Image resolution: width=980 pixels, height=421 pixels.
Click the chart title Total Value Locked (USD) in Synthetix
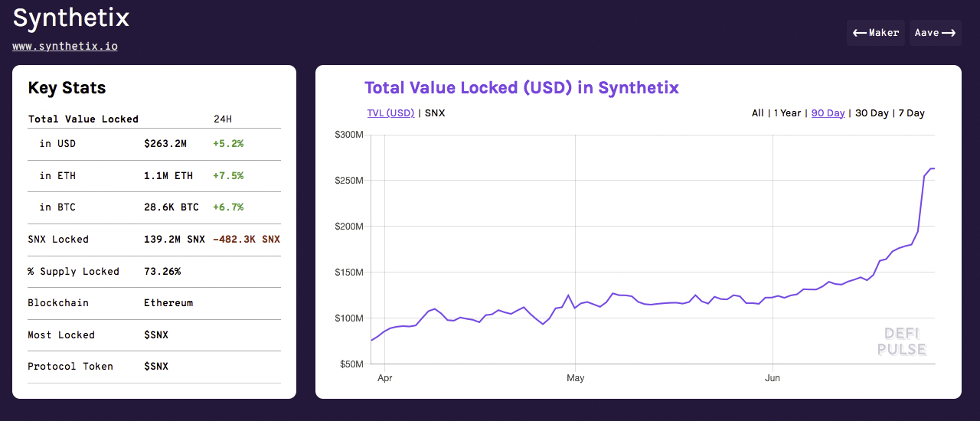tap(521, 88)
